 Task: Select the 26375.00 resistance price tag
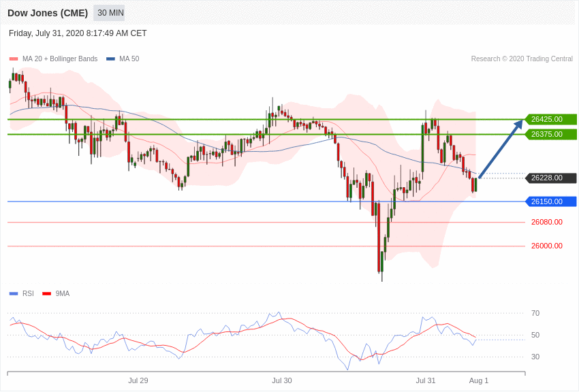click(x=550, y=134)
